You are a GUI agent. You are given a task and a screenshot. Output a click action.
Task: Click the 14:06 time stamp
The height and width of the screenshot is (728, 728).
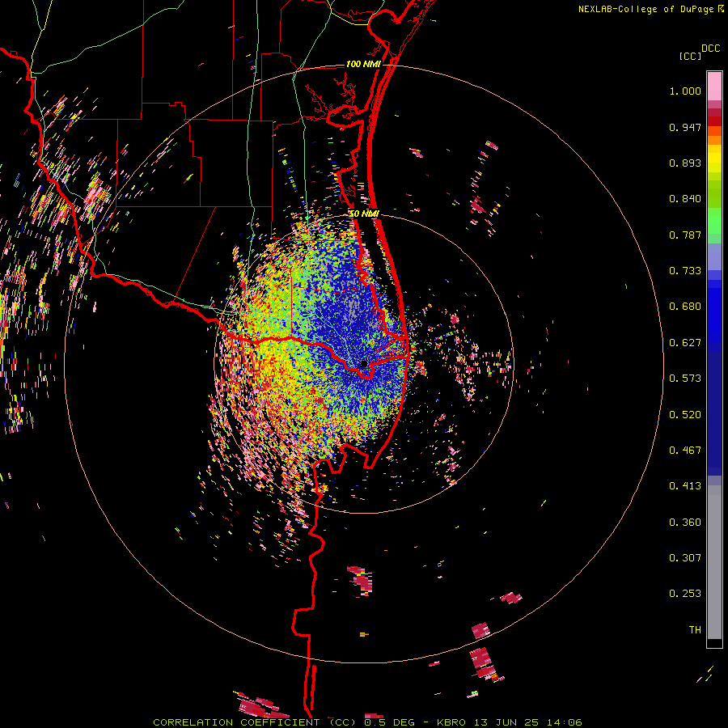[565, 722]
